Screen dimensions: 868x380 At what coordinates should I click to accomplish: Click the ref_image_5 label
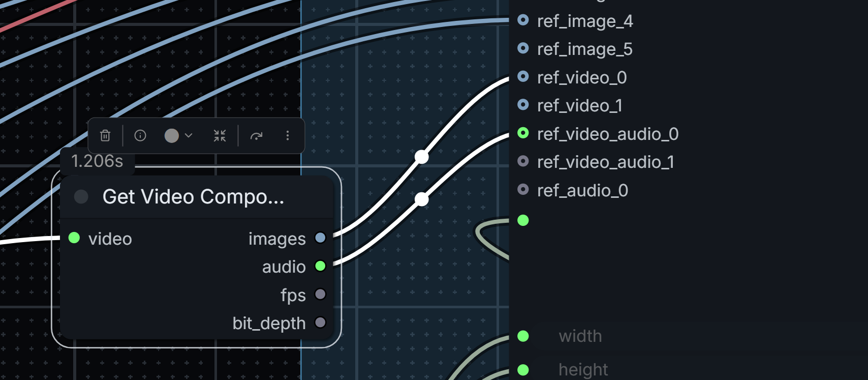point(585,49)
